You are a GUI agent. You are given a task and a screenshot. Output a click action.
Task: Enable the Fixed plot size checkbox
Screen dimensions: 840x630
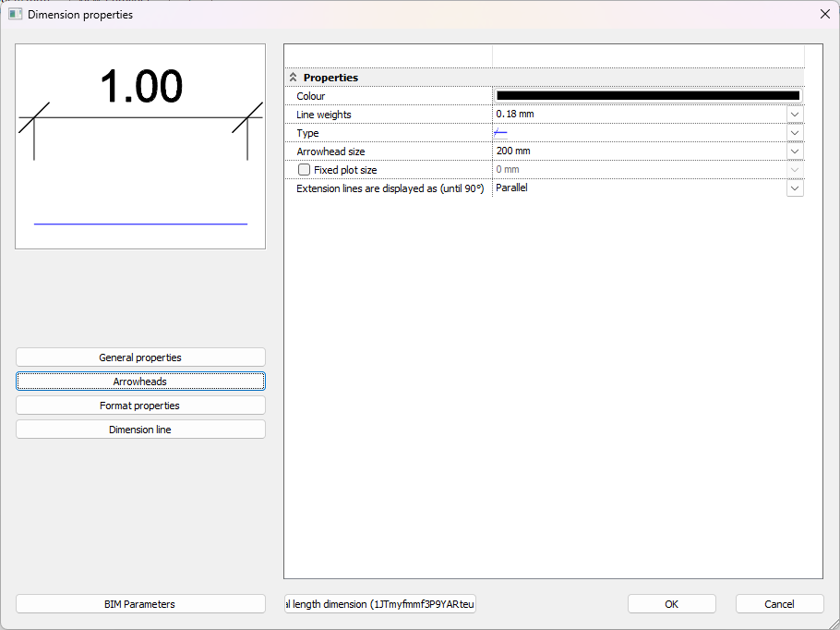point(304,170)
